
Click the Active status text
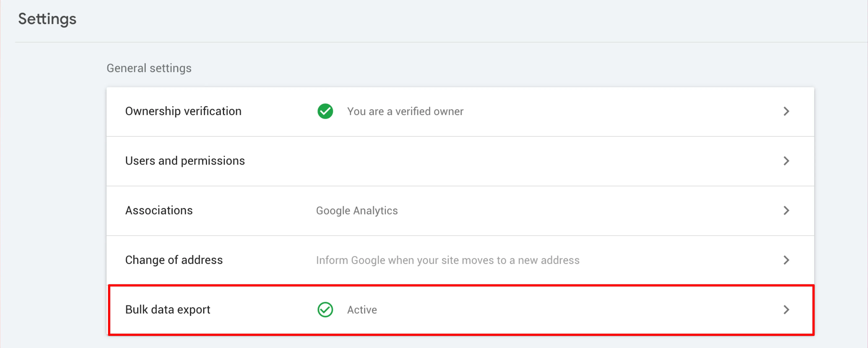(362, 310)
